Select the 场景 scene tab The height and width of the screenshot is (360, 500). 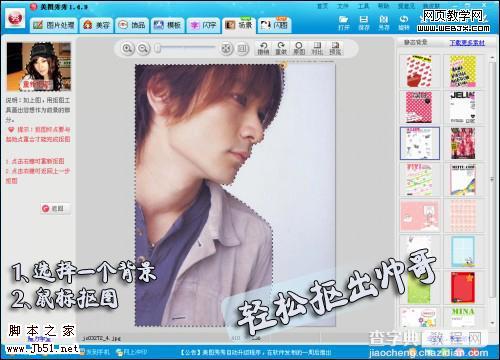(x=239, y=25)
